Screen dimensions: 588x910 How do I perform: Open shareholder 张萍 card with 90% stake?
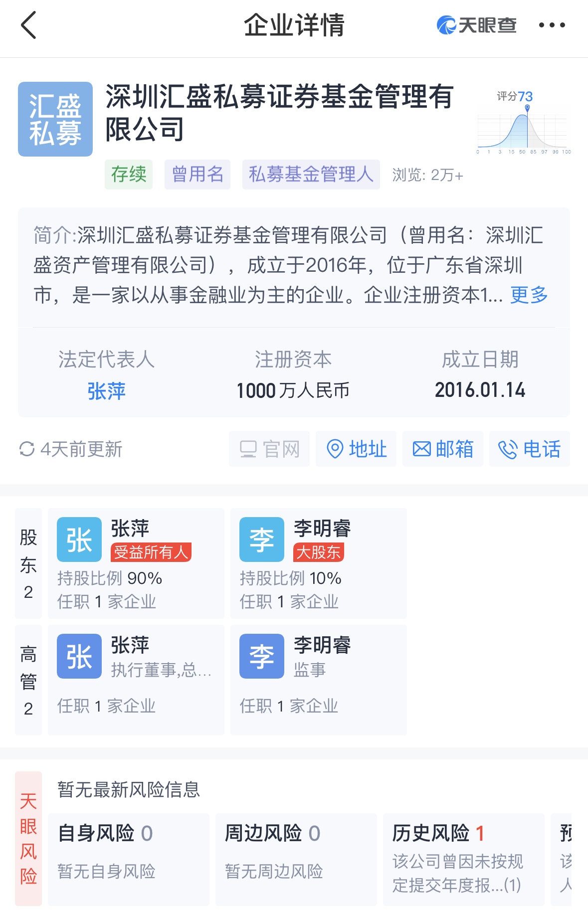click(x=136, y=563)
